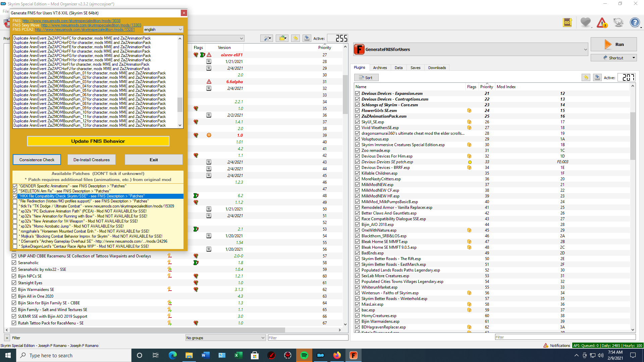Click the Consistence Check button
This screenshot has height=362, width=644.
(37, 160)
